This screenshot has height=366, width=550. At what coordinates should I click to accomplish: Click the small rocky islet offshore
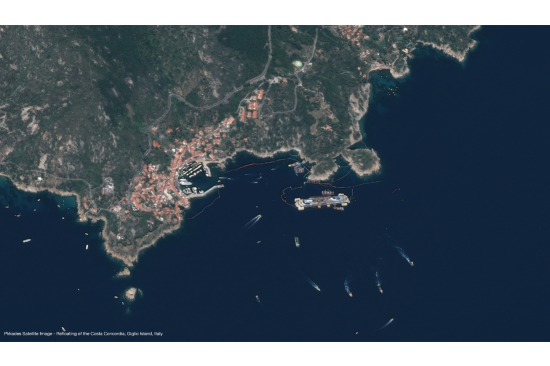[x=131, y=293]
